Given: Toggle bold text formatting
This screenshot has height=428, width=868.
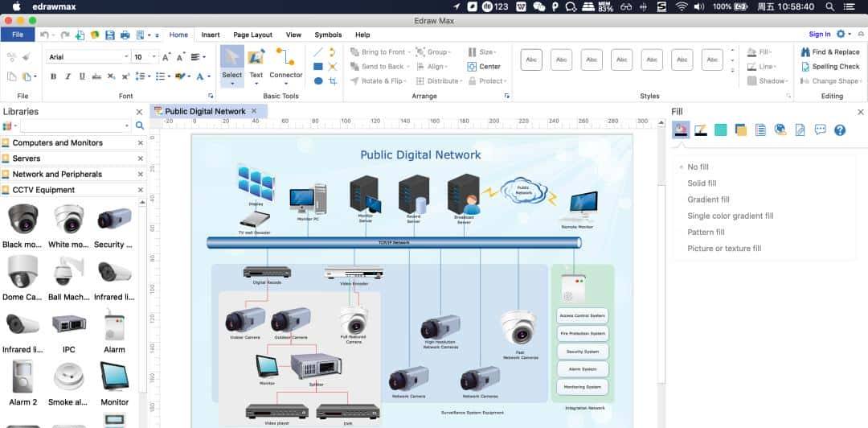Looking at the screenshot, I should (x=54, y=77).
